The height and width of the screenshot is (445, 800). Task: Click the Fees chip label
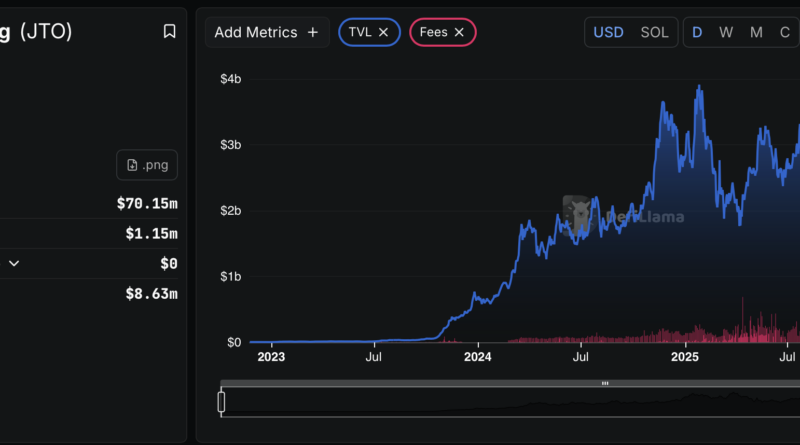[x=434, y=32]
